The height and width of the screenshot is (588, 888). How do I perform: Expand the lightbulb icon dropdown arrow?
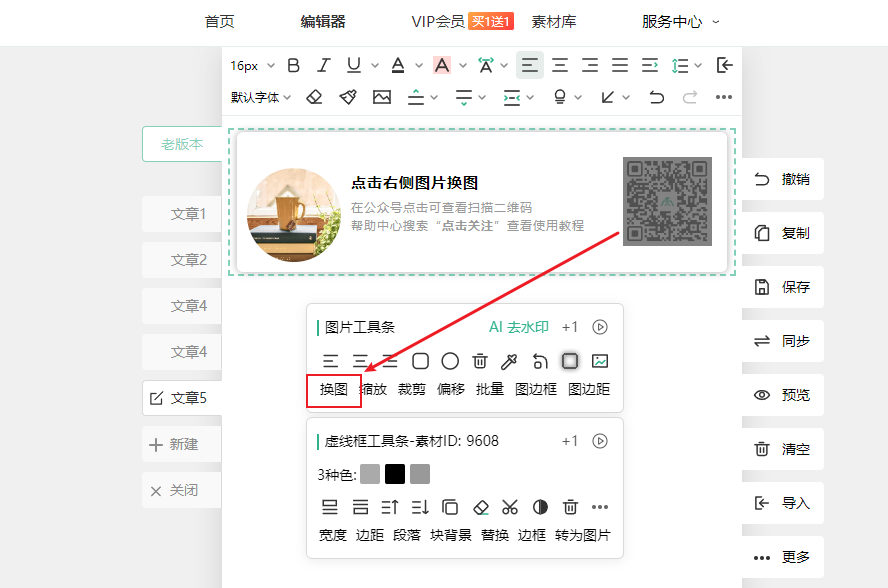pyautogui.click(x=578, y=97)
